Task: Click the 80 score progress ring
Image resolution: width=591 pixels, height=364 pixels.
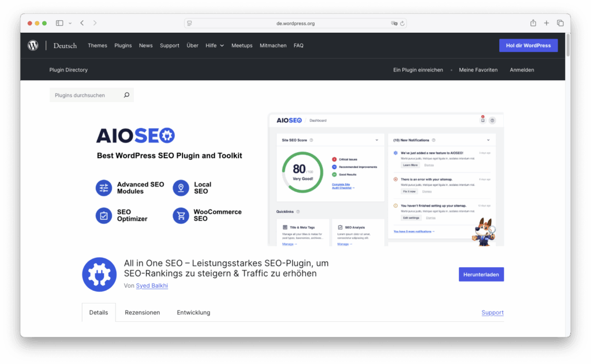Action: (302, 172)
